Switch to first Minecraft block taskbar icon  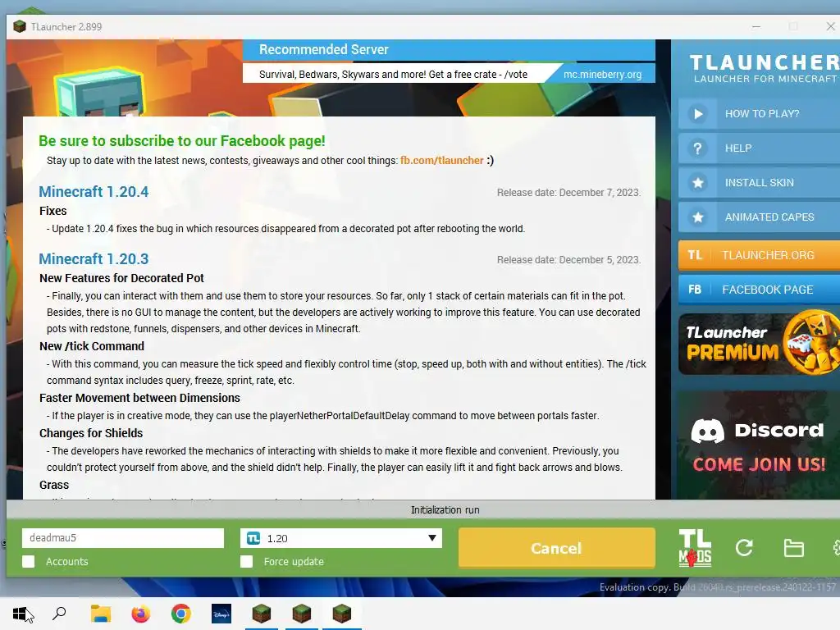[262, 614]
